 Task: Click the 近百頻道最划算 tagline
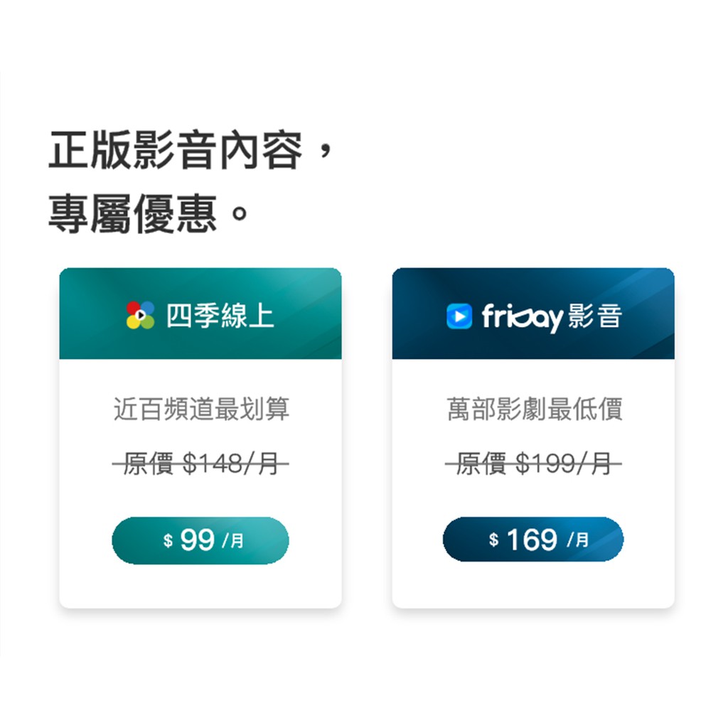(201, 409)
